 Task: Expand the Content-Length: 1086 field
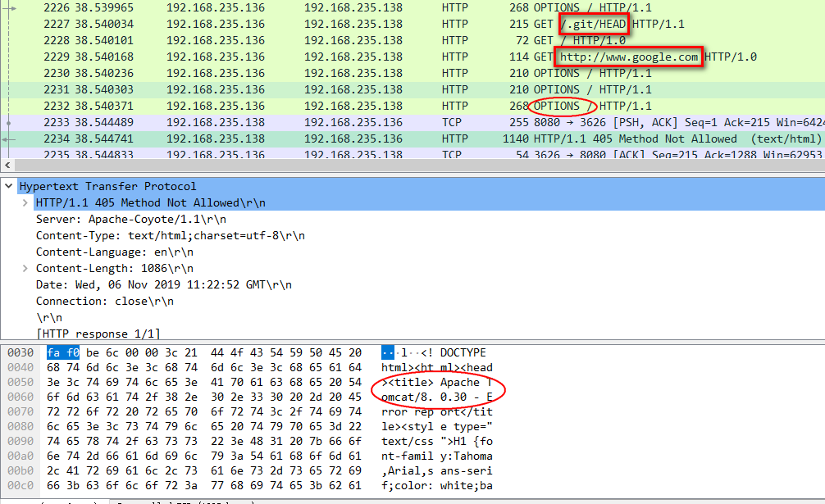click(x=26, y=268)
